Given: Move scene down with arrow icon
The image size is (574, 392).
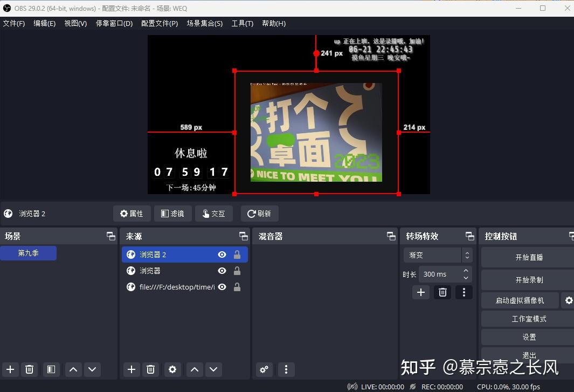Looking at the screenshot, I should pos(92,369).
